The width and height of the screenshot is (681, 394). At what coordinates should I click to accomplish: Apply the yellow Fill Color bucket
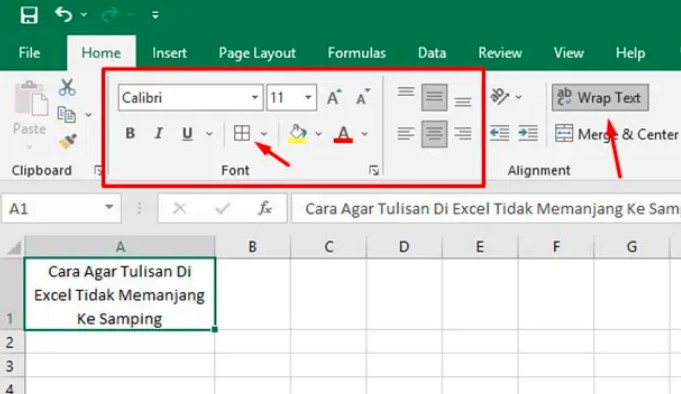pos(298,134)
